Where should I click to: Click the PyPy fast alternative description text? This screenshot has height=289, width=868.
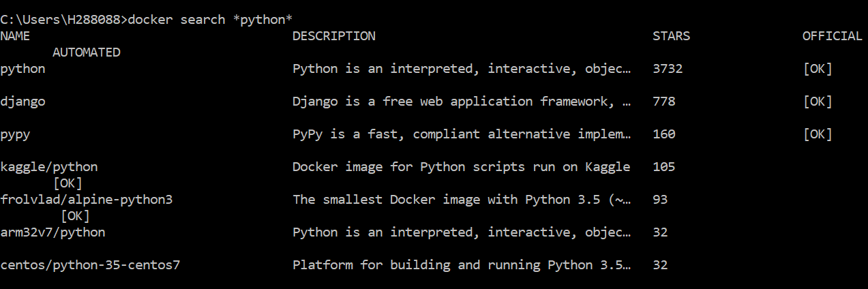462,134
